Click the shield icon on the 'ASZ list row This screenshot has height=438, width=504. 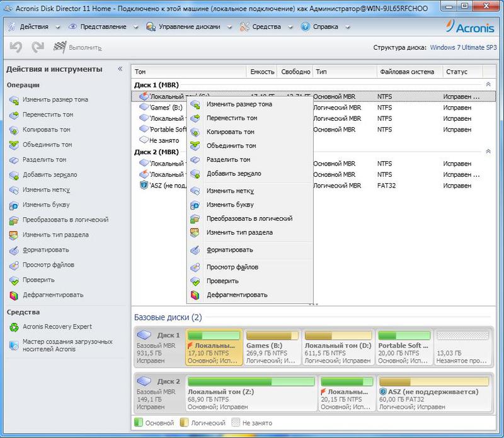(144, 185)
